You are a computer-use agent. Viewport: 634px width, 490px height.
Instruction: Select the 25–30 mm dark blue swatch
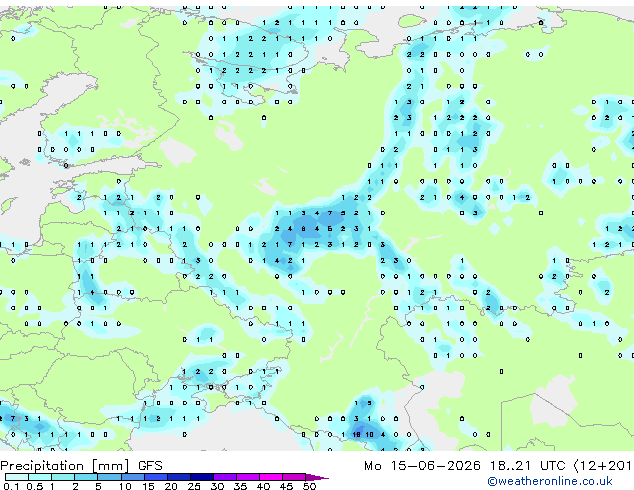point(201,477)
